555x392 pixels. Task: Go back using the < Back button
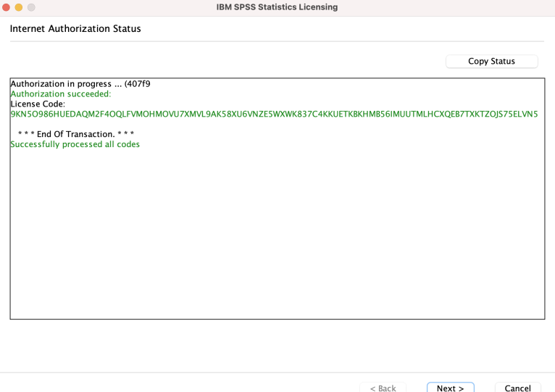383,388
